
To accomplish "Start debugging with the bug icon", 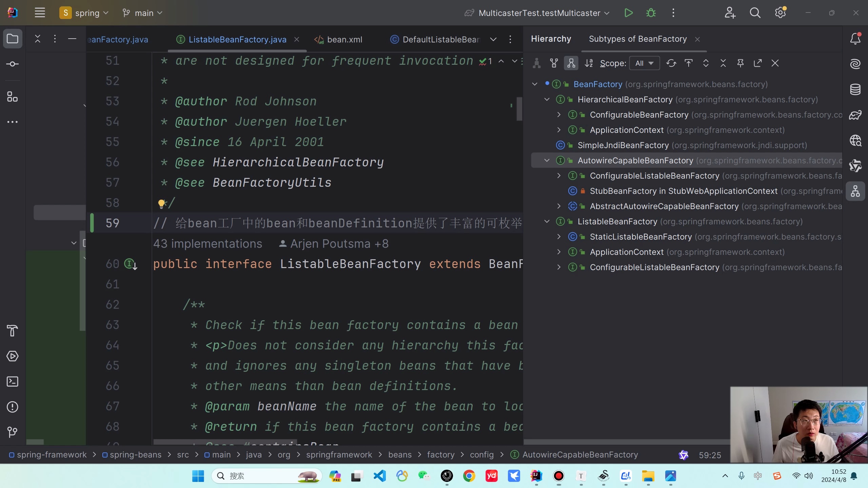I will (x=651, y=13).
